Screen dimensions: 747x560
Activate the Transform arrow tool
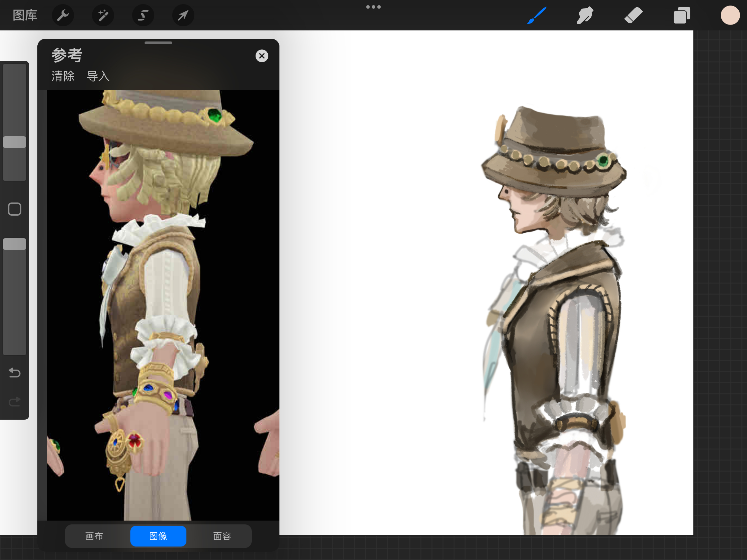click(x=183, y=15)
